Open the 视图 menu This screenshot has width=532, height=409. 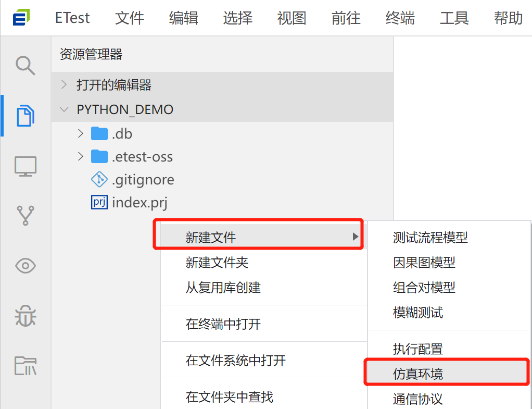click(x=291, y=18)
